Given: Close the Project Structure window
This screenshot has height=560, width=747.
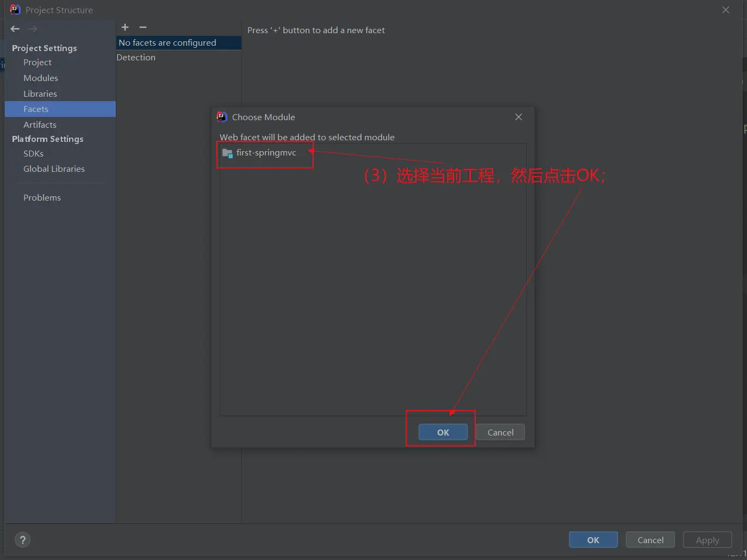Looking at the screenshot, I should 726,10.
